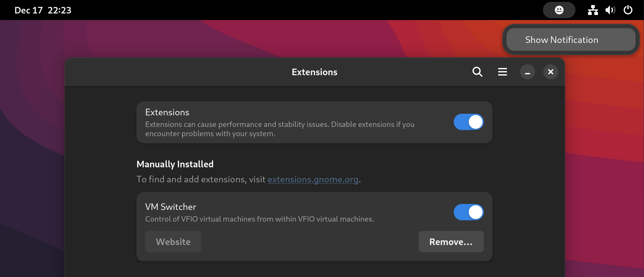Click the Extensions warning description text
The width and height of the screenshot is (644, 277).
click(279, 129)
